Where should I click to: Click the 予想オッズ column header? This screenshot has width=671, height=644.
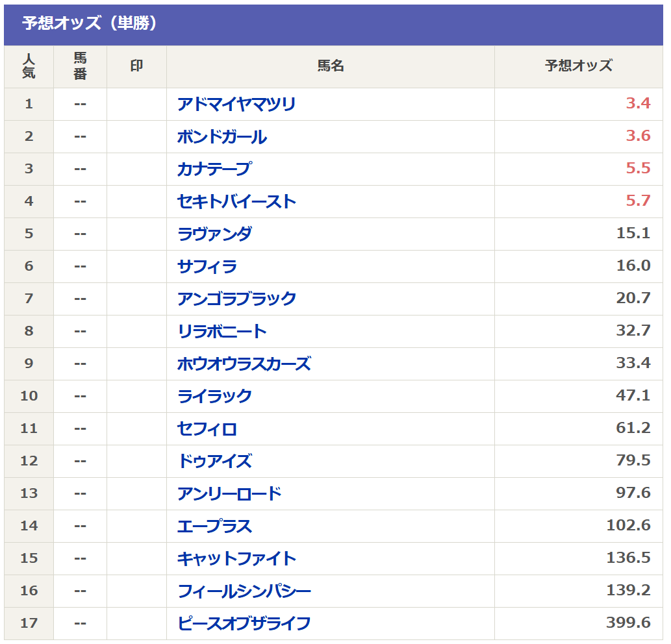(578, 66)
